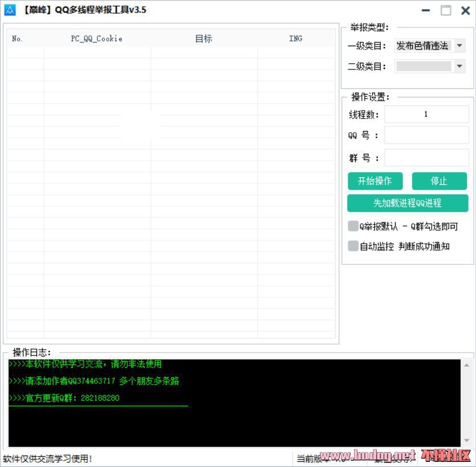Click log line 本软件仅供学习交流
Screen dimensions: 476x467
point(86,363)
